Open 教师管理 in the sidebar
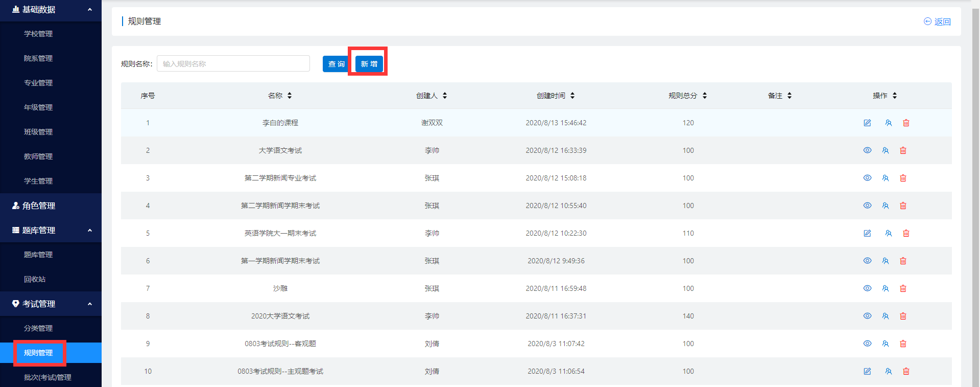The image size is (980, 387). tap(38, 156)
